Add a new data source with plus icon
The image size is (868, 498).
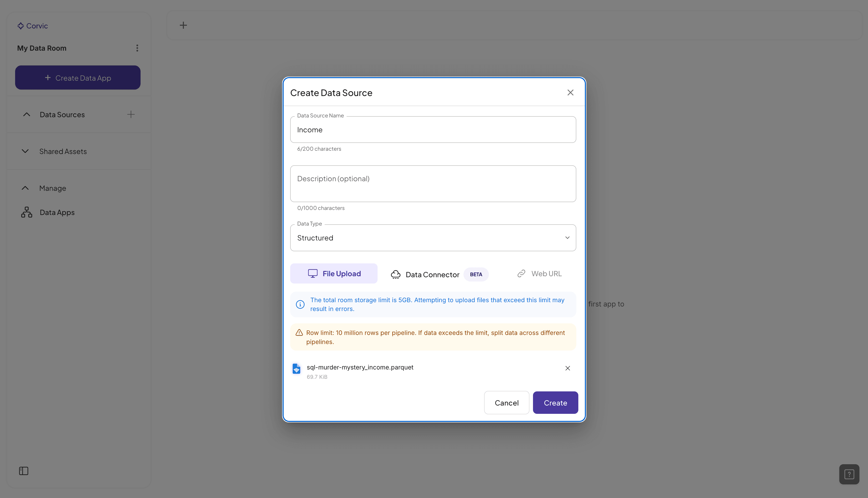pyautogui.click(x=131, y=115)
